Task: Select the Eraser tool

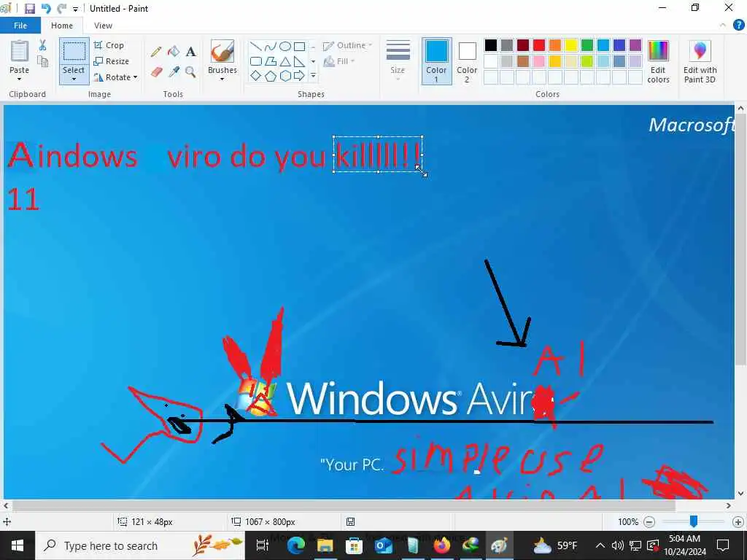Action: tap(156, 72)
